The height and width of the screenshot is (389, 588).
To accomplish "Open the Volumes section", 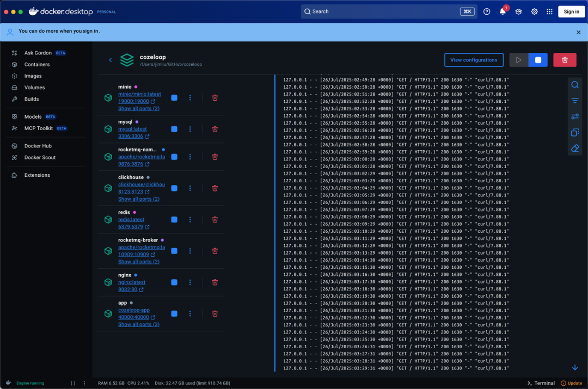I will coord(34,88).
